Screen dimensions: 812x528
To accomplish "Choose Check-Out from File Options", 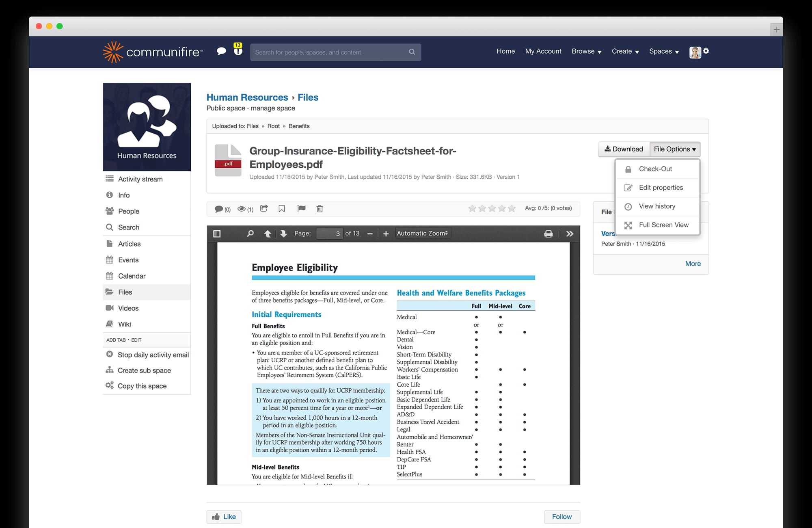I will (658, 169).
